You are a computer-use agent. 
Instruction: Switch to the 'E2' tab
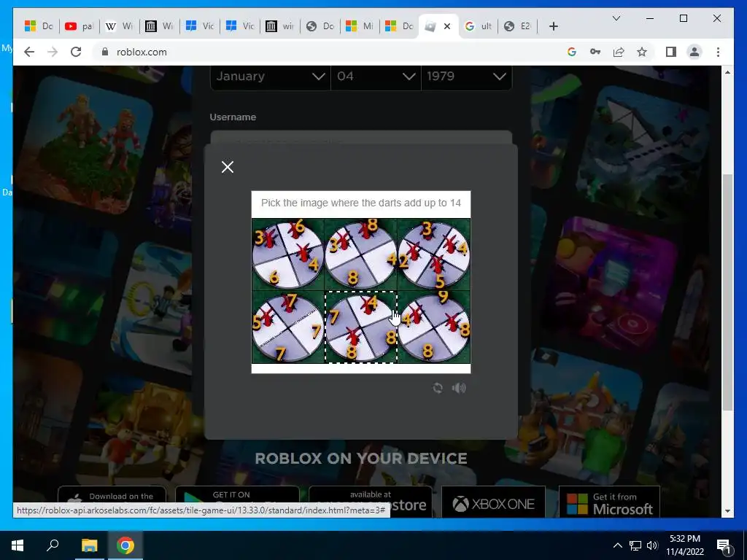[x=518, y=26]
